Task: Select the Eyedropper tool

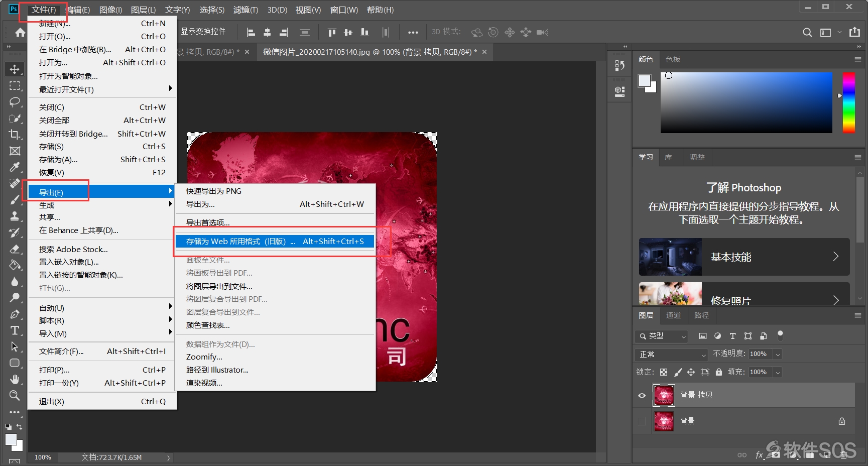Action: (x=15, y=167)
